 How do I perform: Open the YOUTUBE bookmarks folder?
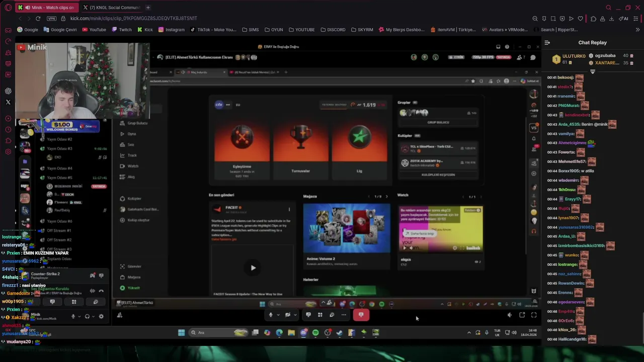pos(301,30)
